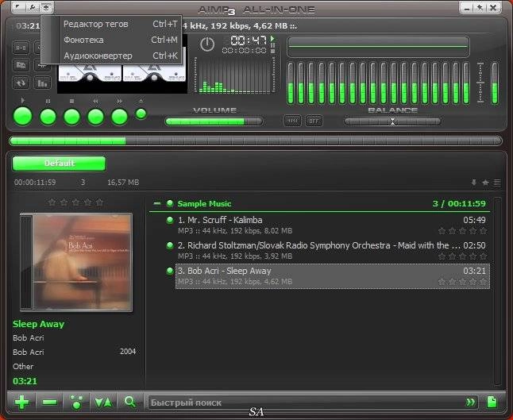Screen dimensions: 513x420
Task: Click the oscilloscope waveform display panel
Action: click(x=379, y=47)
